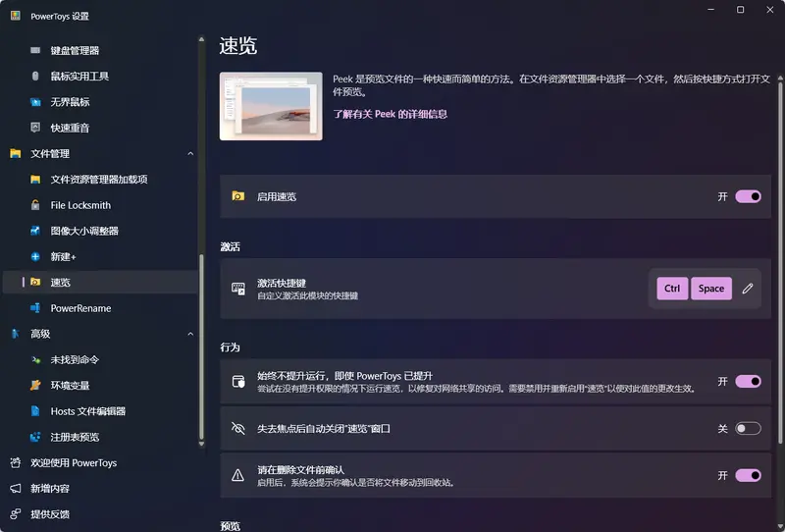Open 键盘管理器 settings page
This screenshot has height=532, width=785.
tap(100, 50)
